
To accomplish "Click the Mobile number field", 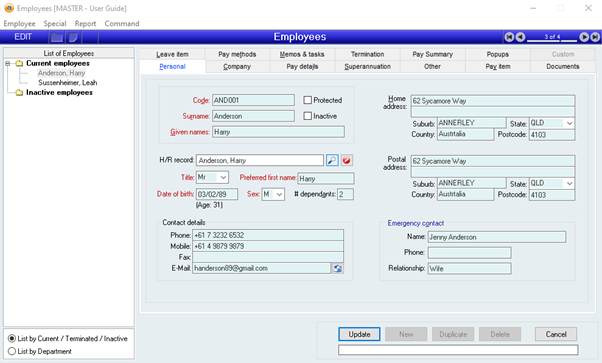I will pyautogui.click(x=268, y=246).
